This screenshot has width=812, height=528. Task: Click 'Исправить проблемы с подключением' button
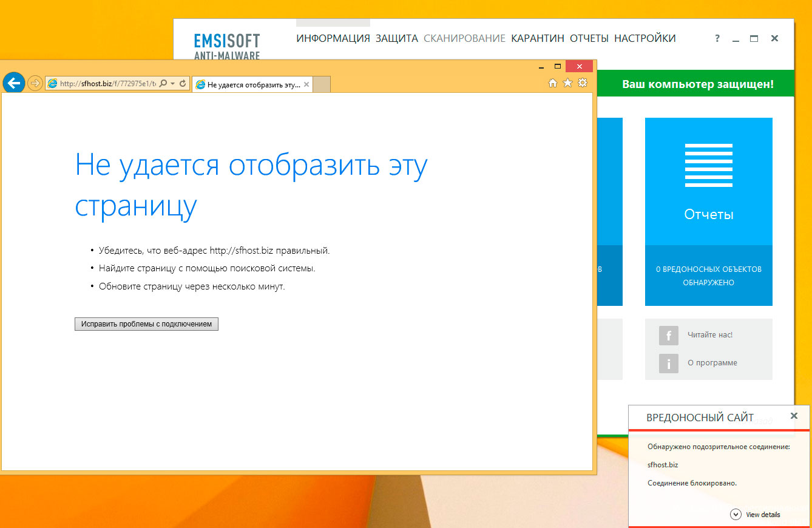146,324
